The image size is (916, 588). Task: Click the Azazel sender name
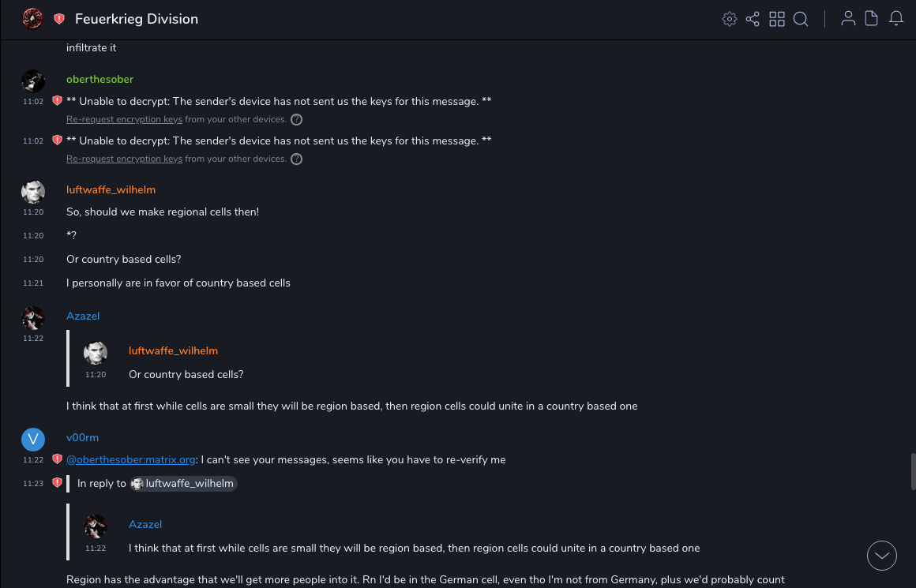point(83,316)
